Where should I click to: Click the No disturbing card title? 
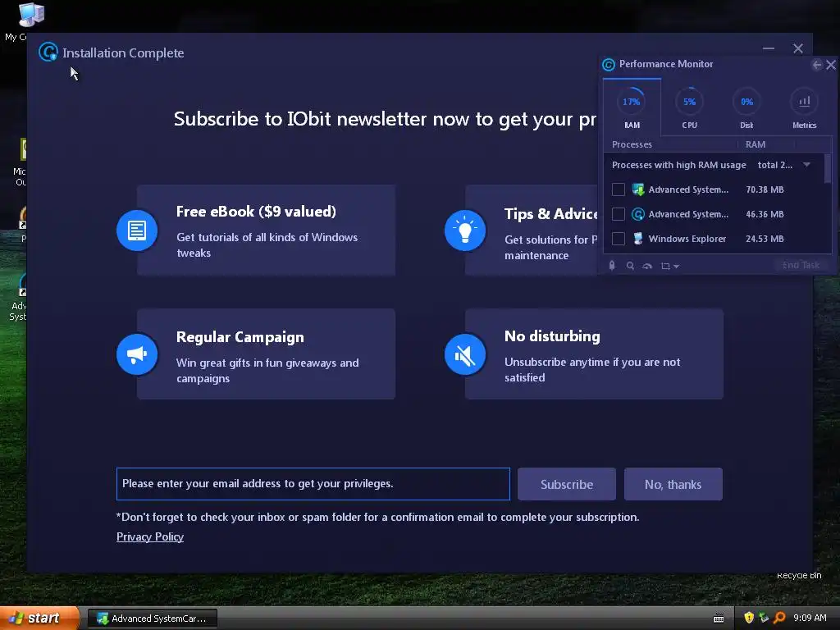[x=552, y=336]
